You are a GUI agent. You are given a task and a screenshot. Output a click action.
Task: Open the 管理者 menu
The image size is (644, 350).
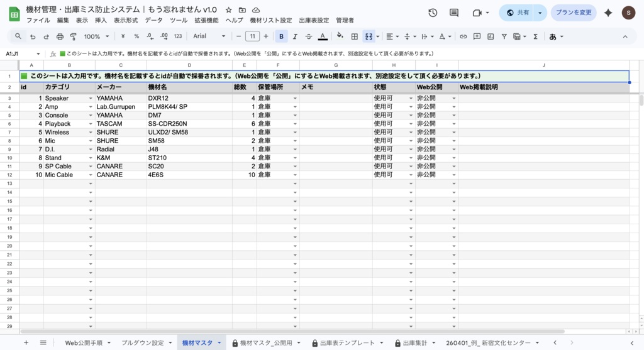point(345,20)
